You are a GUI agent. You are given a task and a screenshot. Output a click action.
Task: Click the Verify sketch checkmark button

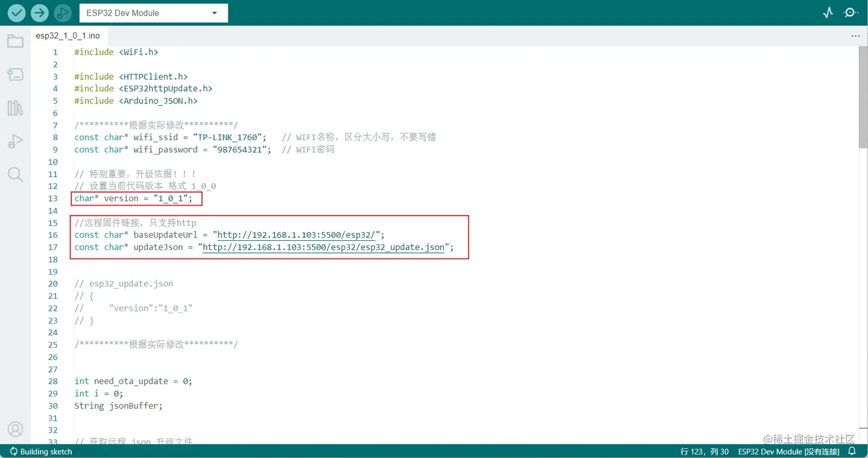tap(17, 13)
